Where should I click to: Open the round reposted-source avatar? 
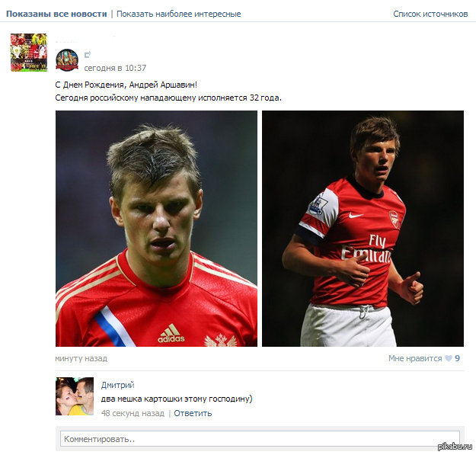pyautogui.click(x=67, y=60)
